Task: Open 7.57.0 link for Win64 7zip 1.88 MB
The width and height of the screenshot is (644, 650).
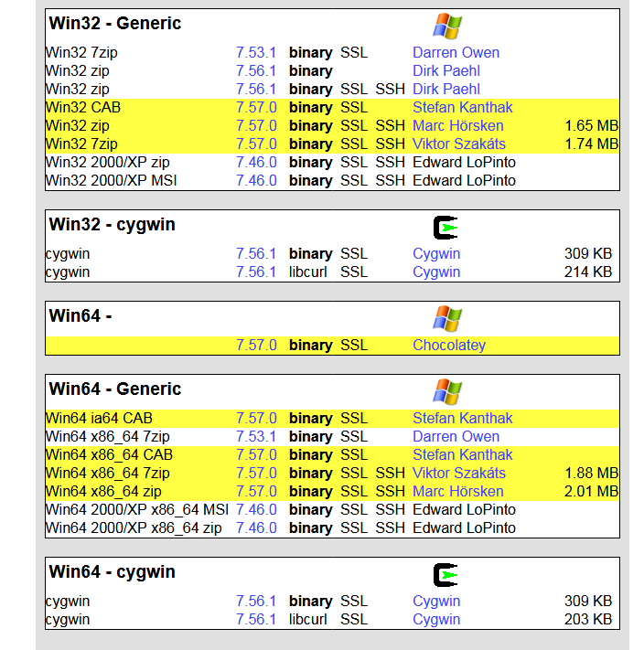Action: [x=256, y=473]
